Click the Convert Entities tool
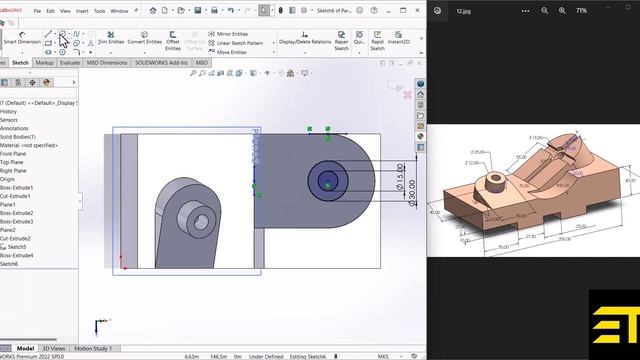 (x=144, y=38)
